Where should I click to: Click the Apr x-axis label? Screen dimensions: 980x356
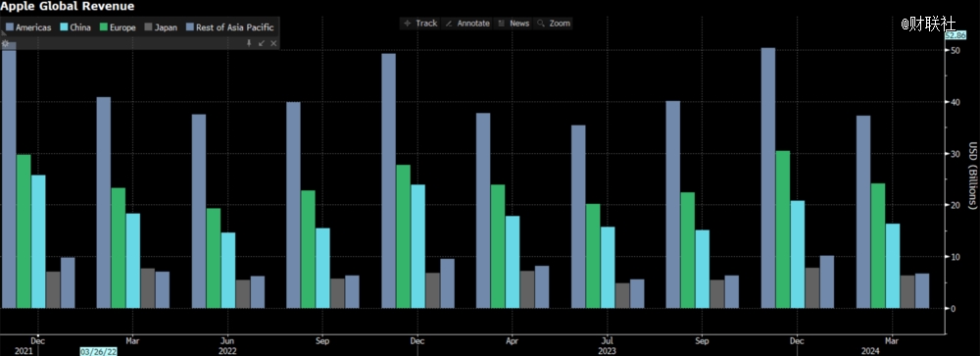pyautogui.click(x=512, y=341)
